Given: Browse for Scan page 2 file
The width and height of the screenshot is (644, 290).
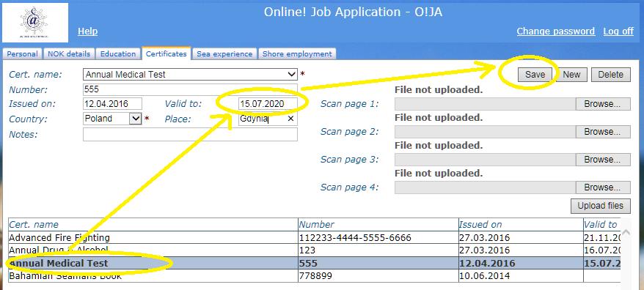Looking at the screenshot, I should pyautogui.click(x=602, y=132).
